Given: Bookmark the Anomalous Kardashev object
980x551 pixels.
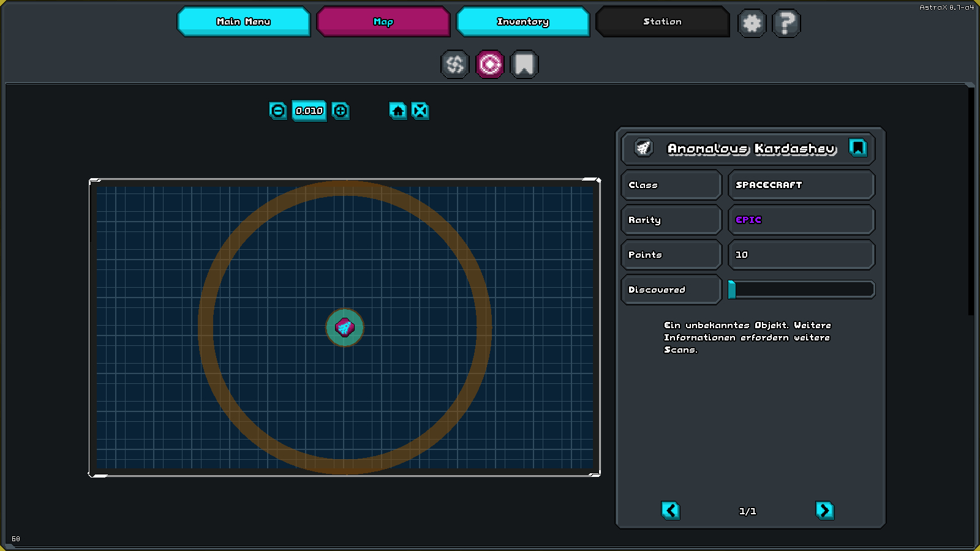Looking at the screenshot, I should click(x=858, y=148).
